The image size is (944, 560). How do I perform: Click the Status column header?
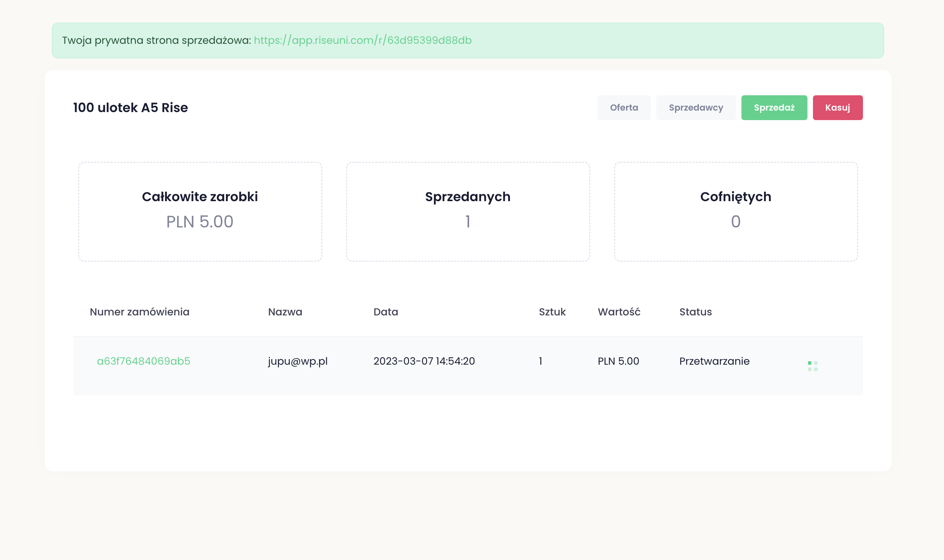pos(695,312)
